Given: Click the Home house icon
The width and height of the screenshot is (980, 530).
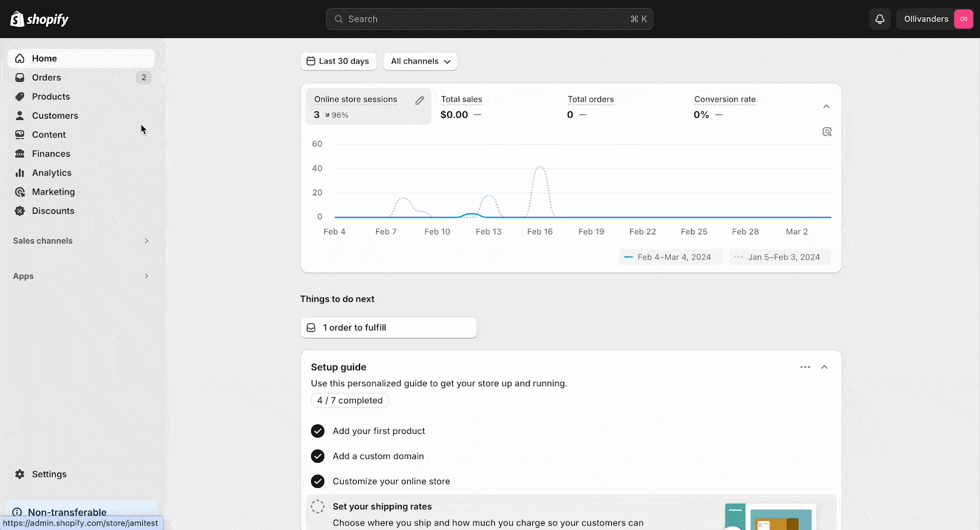Looking at the screenshot, I should tap(20, 59).
